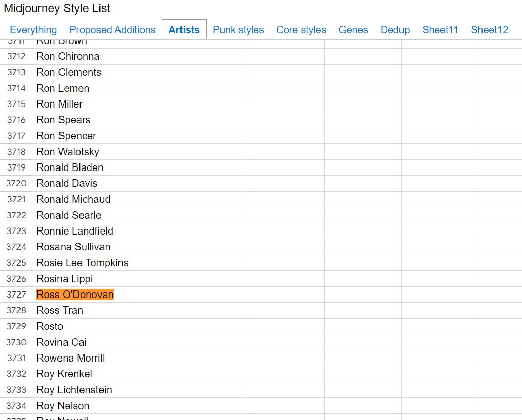The height and width of the screenshot is (420, 522).
Task: Click row number 3734
Action: [17, 405]
